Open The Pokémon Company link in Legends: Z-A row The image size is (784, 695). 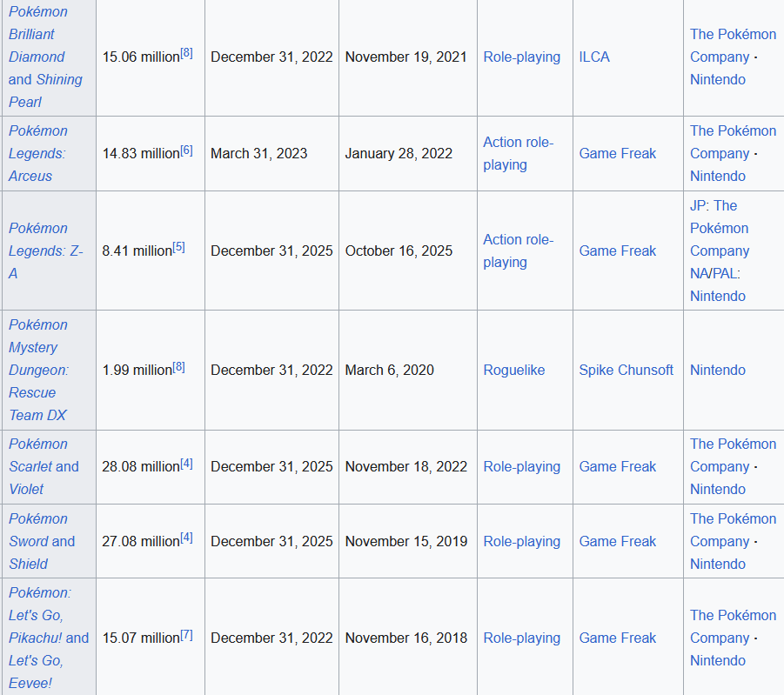pyautogui.click(x=720, y=228)
